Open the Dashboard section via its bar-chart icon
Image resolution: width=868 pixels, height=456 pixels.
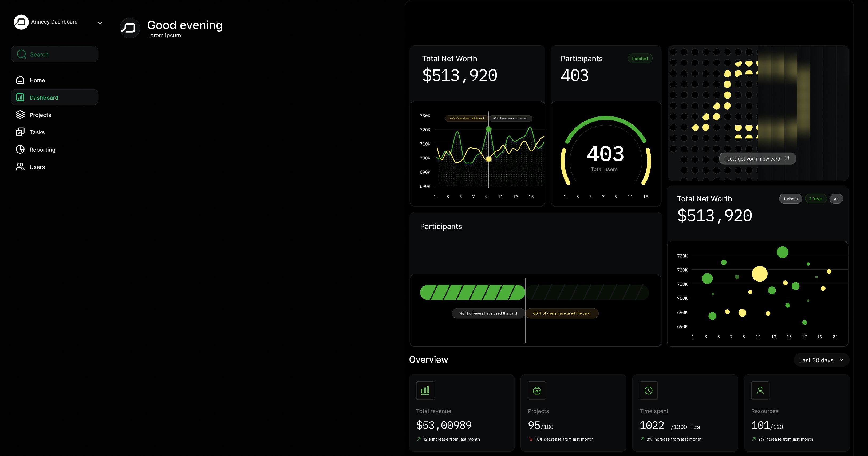(x=20, y=98)
